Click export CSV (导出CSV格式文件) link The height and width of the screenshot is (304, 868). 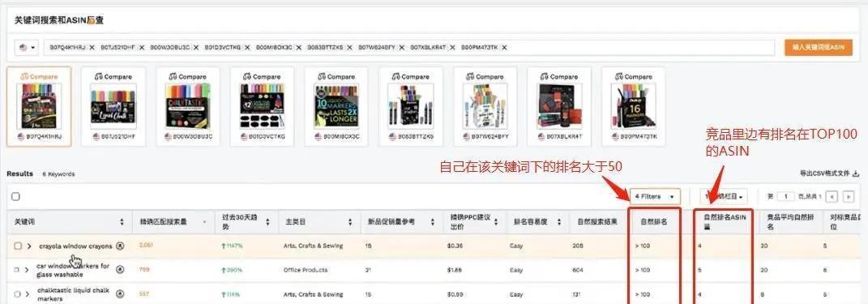(829, 173)
